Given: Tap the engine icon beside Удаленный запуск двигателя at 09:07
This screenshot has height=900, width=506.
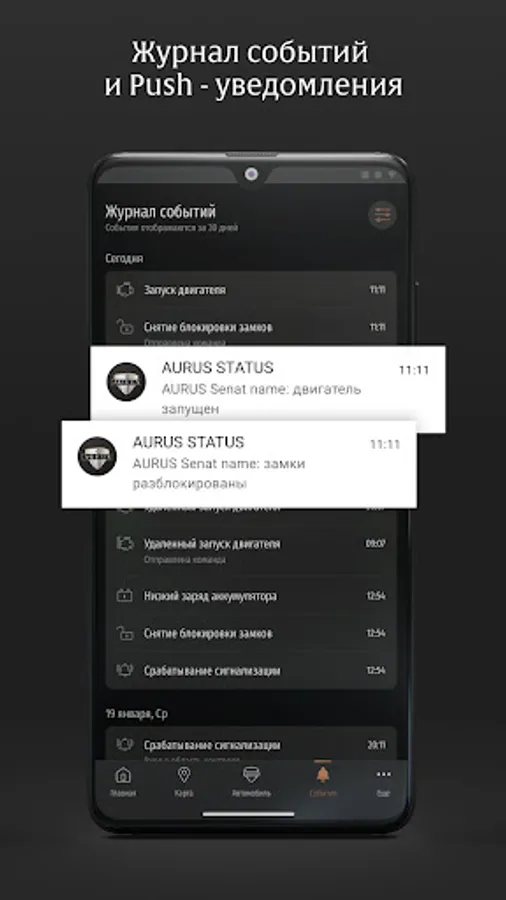Looking at the screenshot, I should pyautogui.click(x=125, y=543).
